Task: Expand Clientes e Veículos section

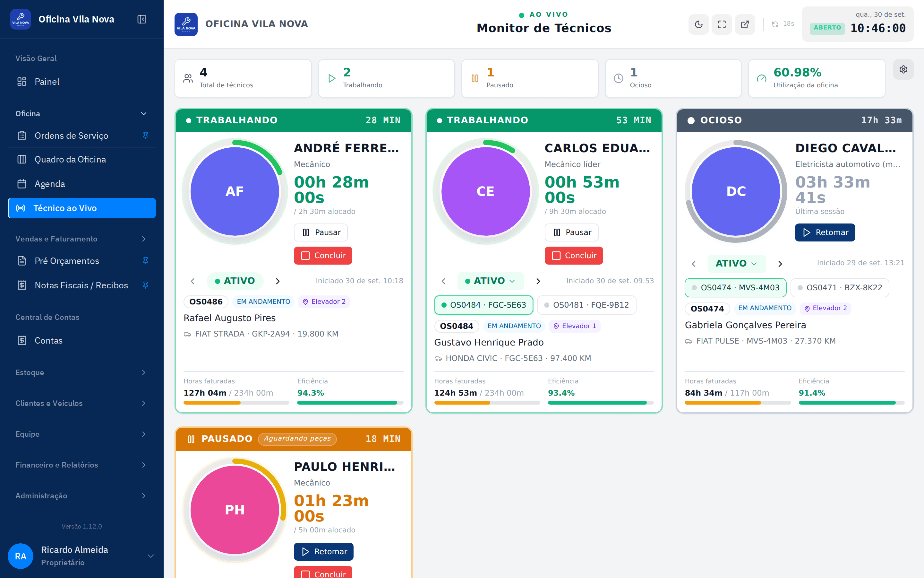Action: pos(82,403)
